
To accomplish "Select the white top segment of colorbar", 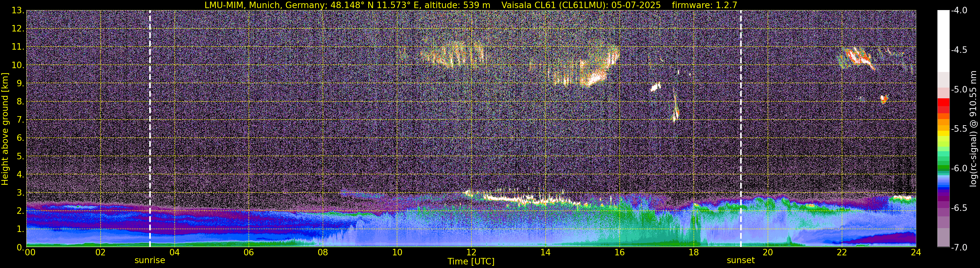I will 943,41.
